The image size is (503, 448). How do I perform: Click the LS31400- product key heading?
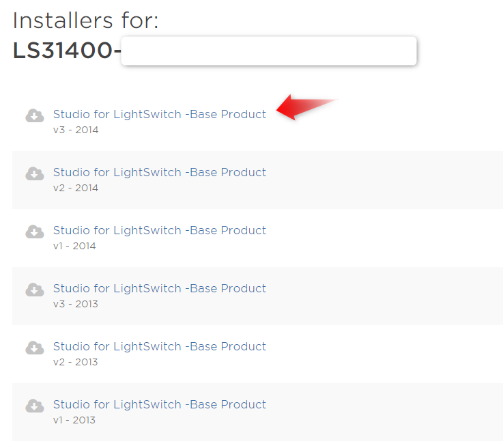(67, 51)
